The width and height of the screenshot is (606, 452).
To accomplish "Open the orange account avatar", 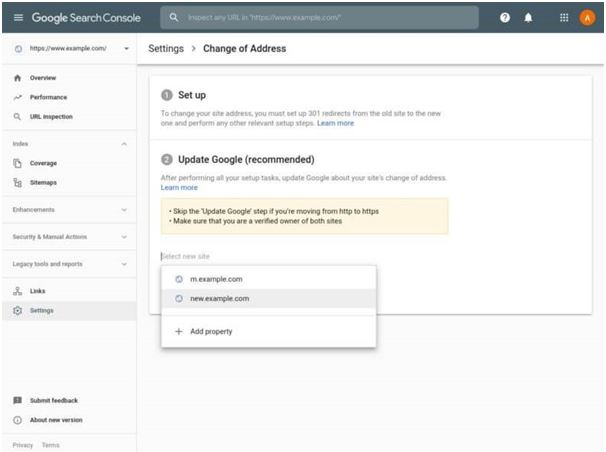I will click(x=587, y=17).
